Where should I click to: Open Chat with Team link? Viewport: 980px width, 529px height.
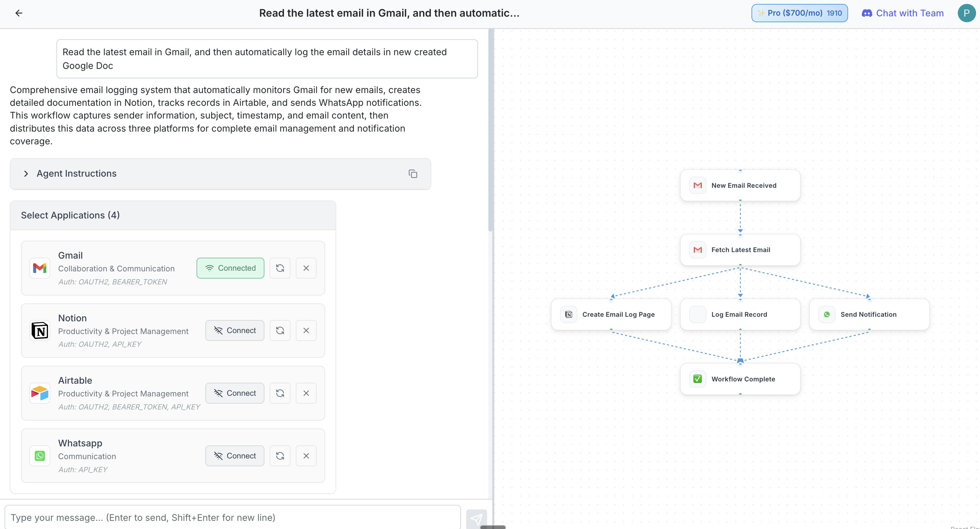(x=902, y=13)
